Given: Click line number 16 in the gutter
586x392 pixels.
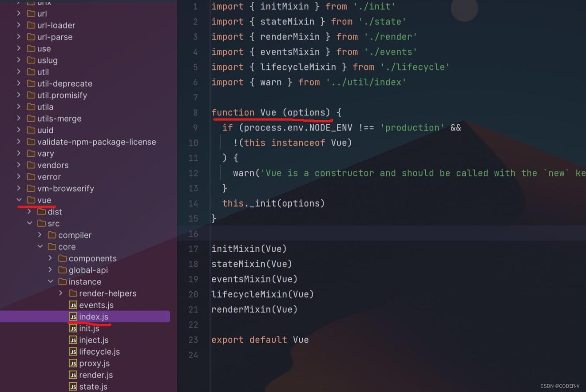Looking at the screenshot, I should tap(193, 234).
